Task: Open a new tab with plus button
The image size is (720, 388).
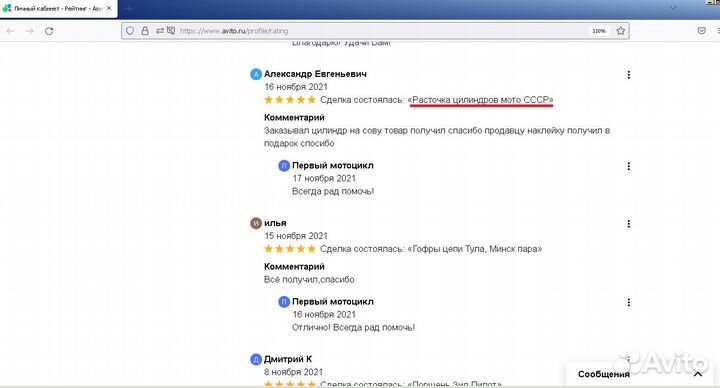Action: click(129, 8)
